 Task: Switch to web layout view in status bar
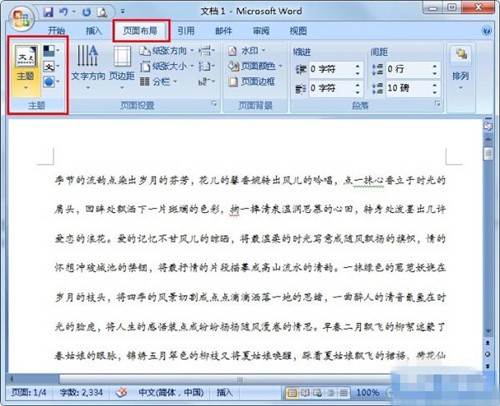(317, 393)
